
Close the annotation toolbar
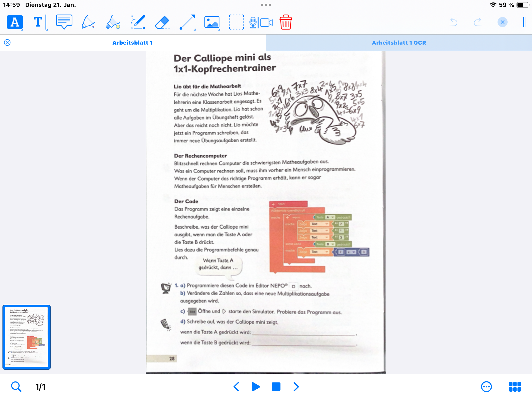click(502, 22)
